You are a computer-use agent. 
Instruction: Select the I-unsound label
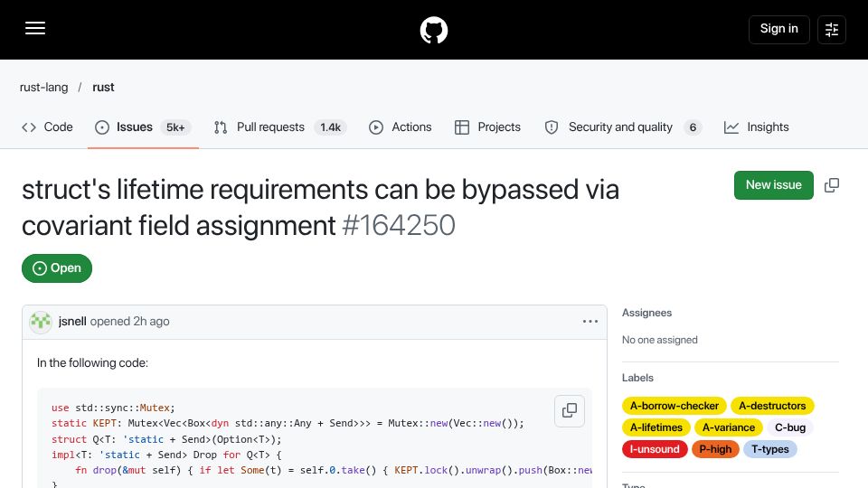click(655, 449)
